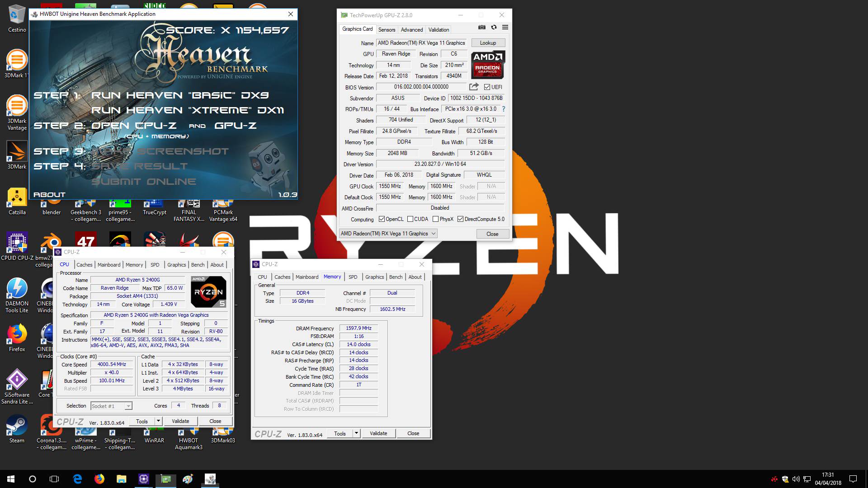Viewport: 868px width, 488px height.
Task: Click the Close button in GPU-Z
Action: point(492,234)
